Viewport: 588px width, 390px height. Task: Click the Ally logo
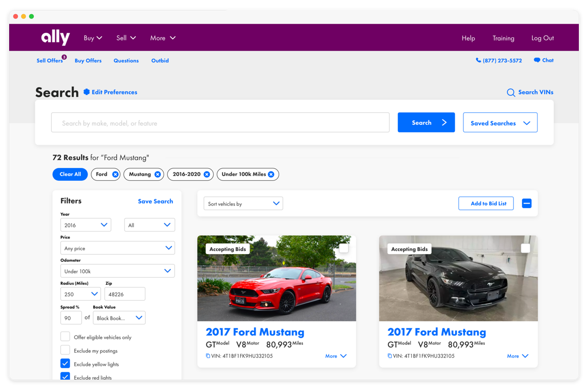tap(55, 38)
